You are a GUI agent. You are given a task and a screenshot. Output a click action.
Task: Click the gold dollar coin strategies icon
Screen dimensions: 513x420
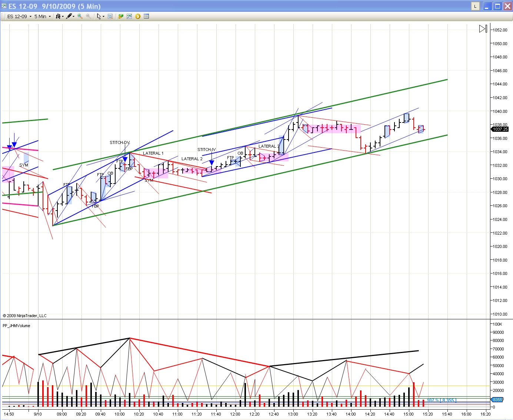point(138,17)
